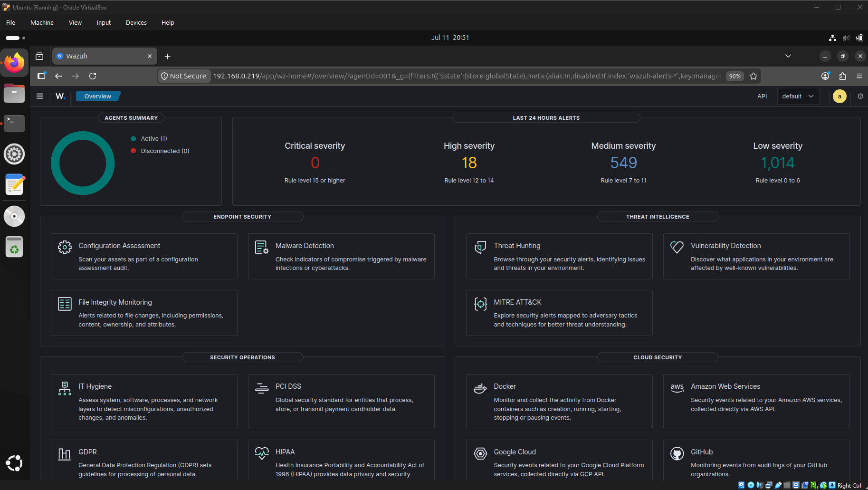Click the Firefox address bar URL
868x490 pixels.
(x=467, y=76)
